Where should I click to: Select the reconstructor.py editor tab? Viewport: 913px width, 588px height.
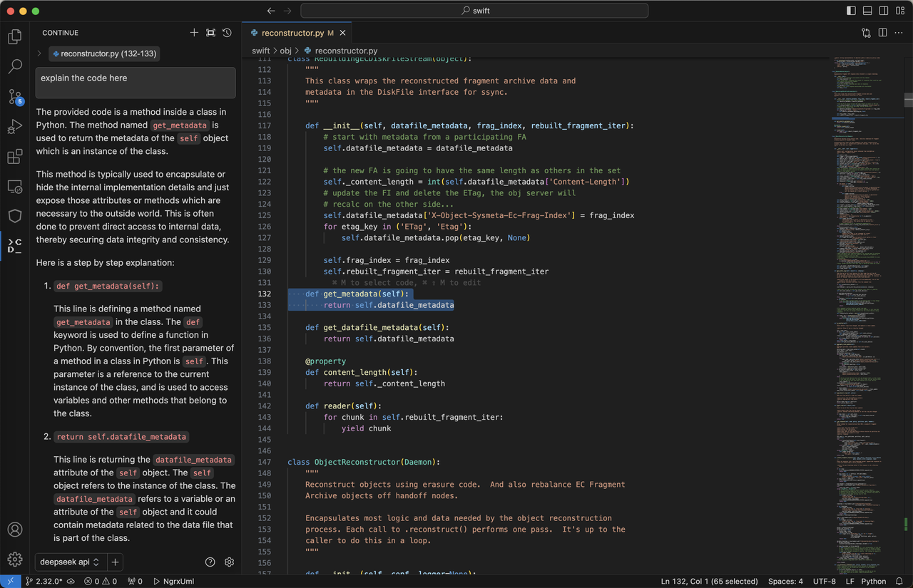[292, 33]
